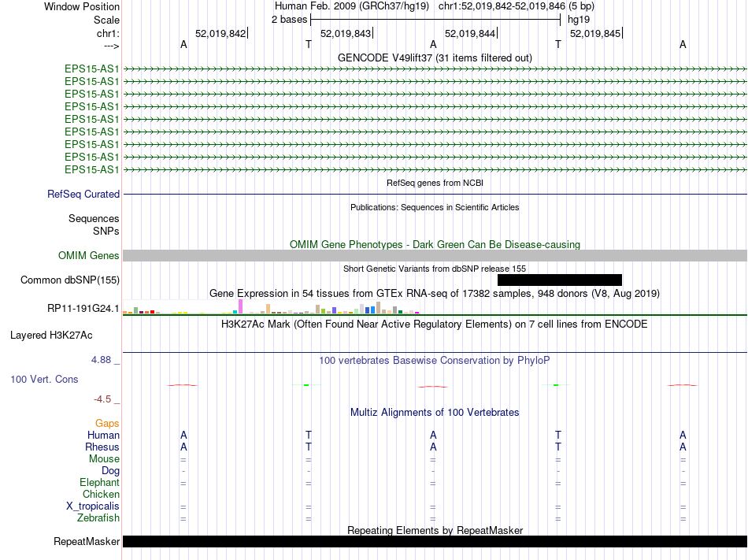This screenshot has height=560, width=748.
Task: Click the Layered H3K27Ac track label
Action: [51, 336]
